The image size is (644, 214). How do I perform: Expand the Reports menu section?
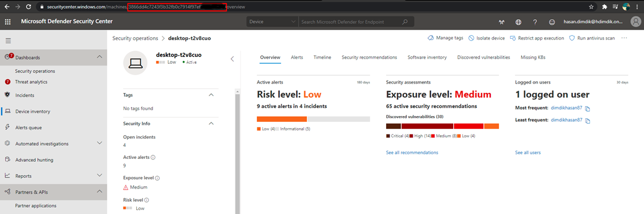click(99, 175)
